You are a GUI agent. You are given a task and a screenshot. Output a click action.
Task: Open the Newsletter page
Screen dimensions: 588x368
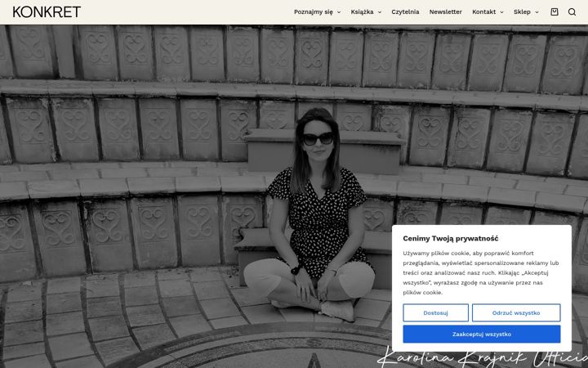click(x=446, y=12)
